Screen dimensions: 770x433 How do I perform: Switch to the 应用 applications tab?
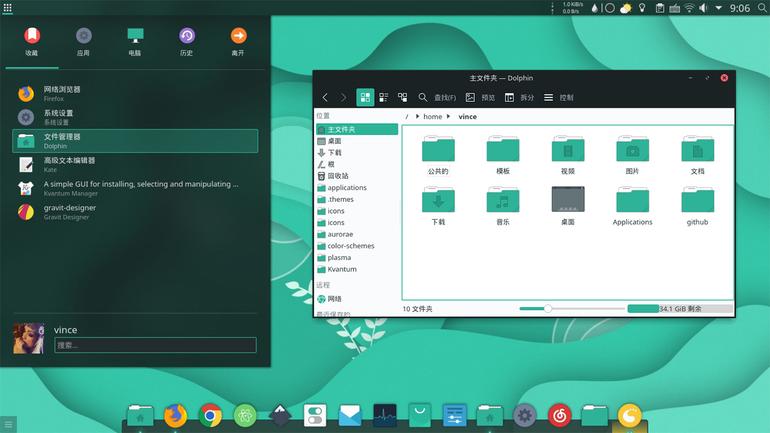[x=83, y=42]
